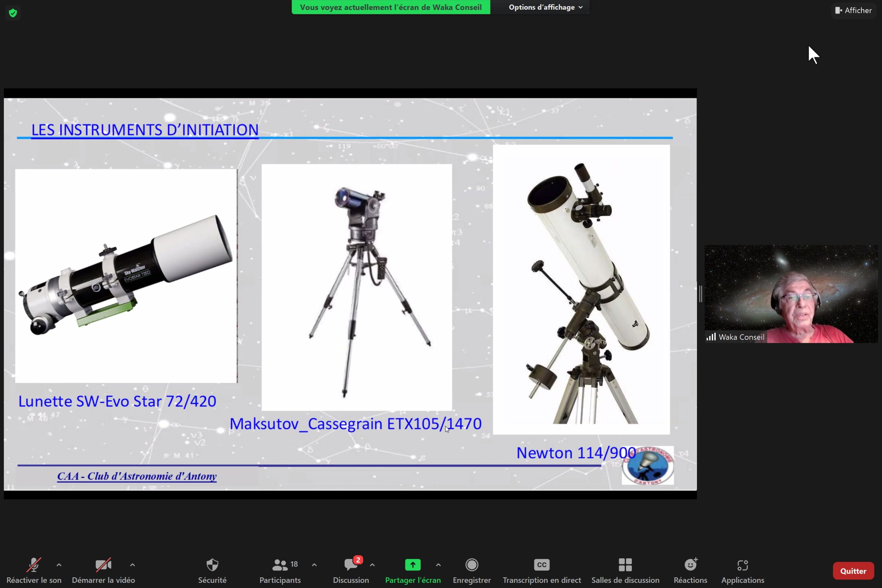Click Partager l'écran share button
Image resolution: width=882 pixels, height=588 pixels.
pyautogui.click(x=413, y=570)
